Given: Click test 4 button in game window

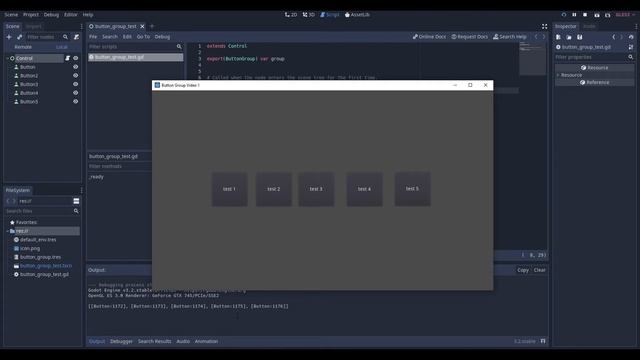Looking at the screenshot, I should pyautogui.click(x=364, y=189).
